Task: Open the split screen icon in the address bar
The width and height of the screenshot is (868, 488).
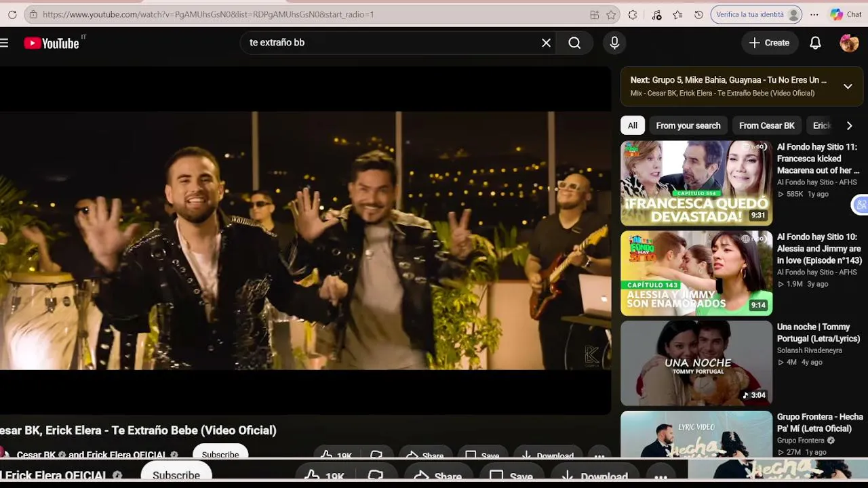Action: point(595,14)
